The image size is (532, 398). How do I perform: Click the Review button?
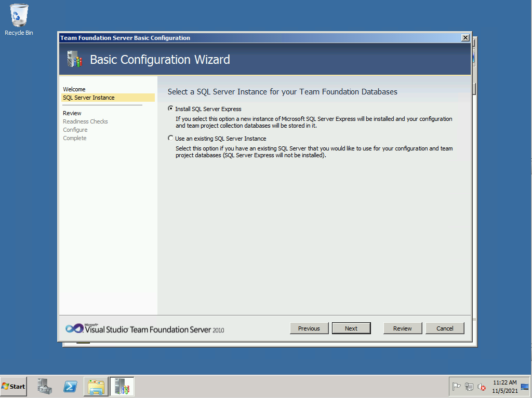point(403,328)
